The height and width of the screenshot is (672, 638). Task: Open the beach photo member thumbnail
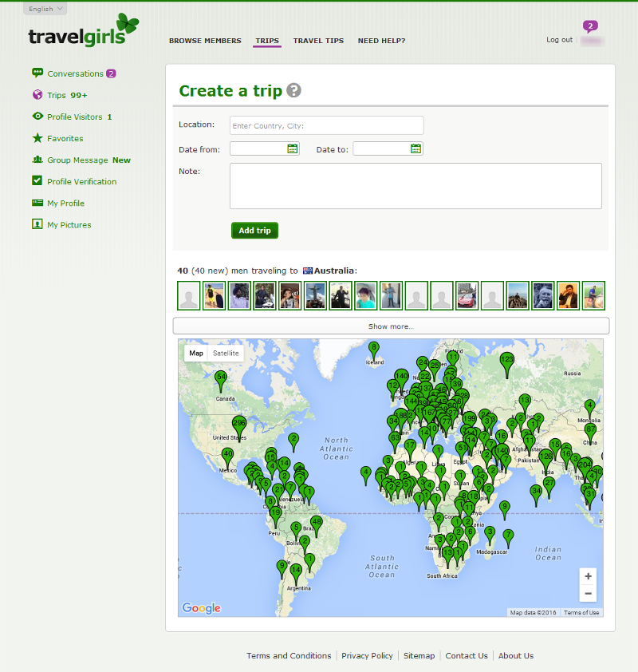tap(214, 296)
